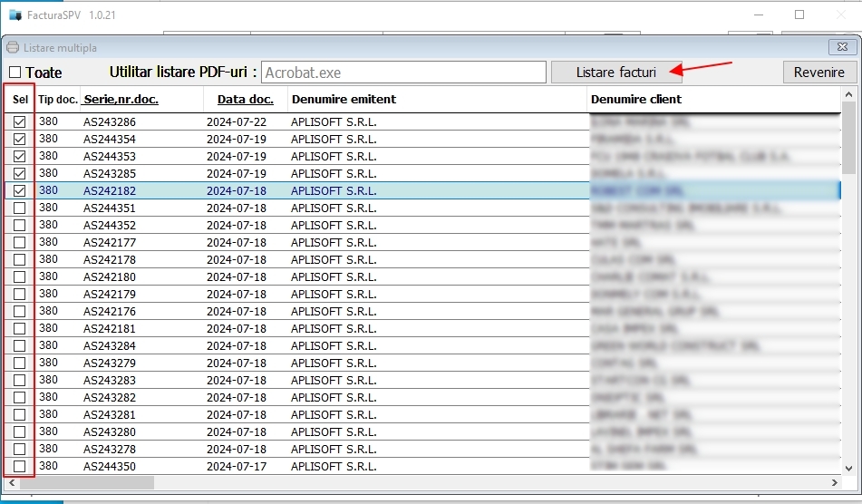The height and width of the screenshot is (504, 862).
Task: Click the Serie,nr.doc. column header
Action: [x=121, y=99]
